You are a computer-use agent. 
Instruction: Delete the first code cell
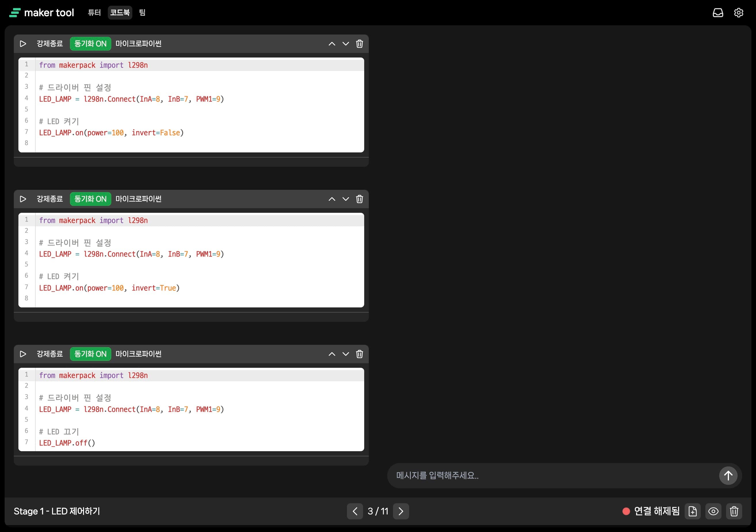click(x=359, y=44)
